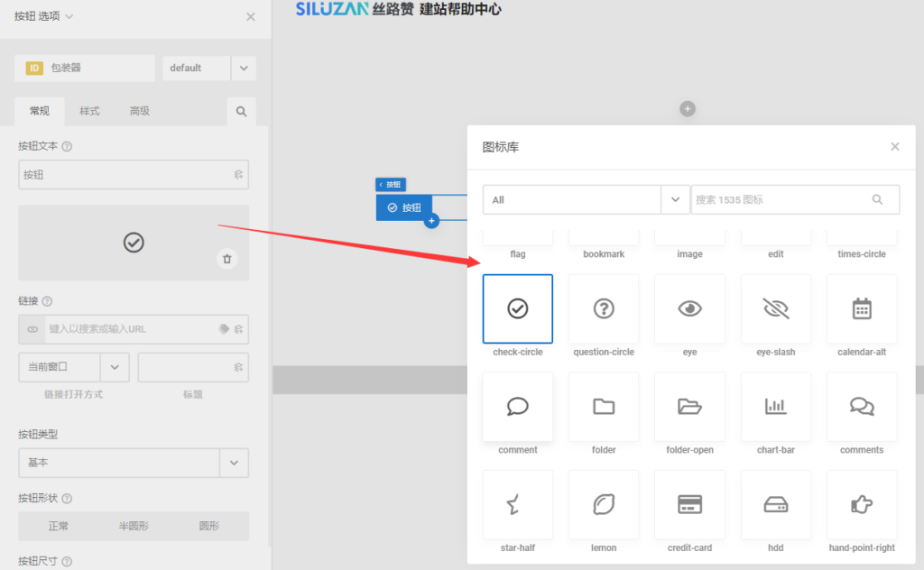Close the 图标库 dialog
This screenshot has height=570, width=924.
(894, 147)
